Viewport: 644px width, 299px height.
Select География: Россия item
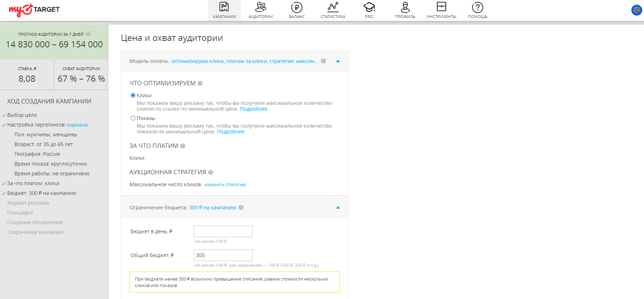(x=37, y=154)
